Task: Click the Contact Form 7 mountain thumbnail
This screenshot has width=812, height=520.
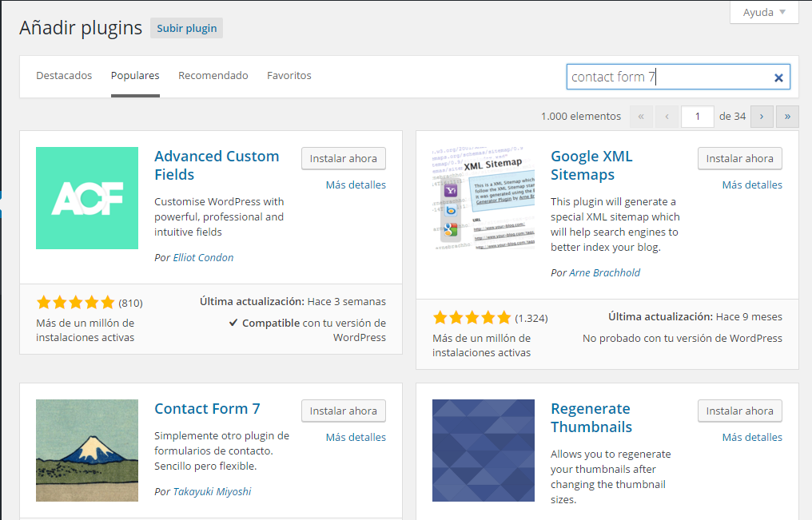Action: coord(87,451)
